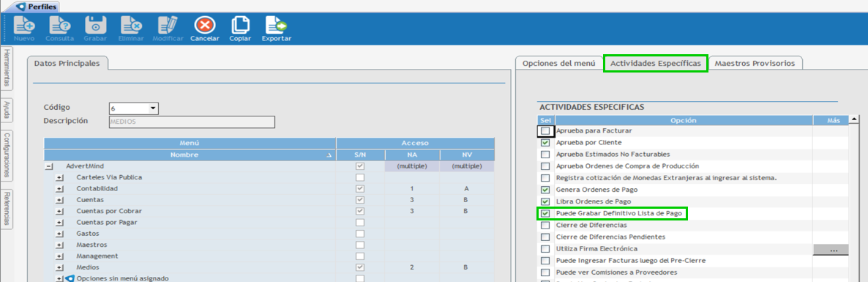Expand the Contabilidad node
Screen dimensions: 868x282
[x=60, y=188]
